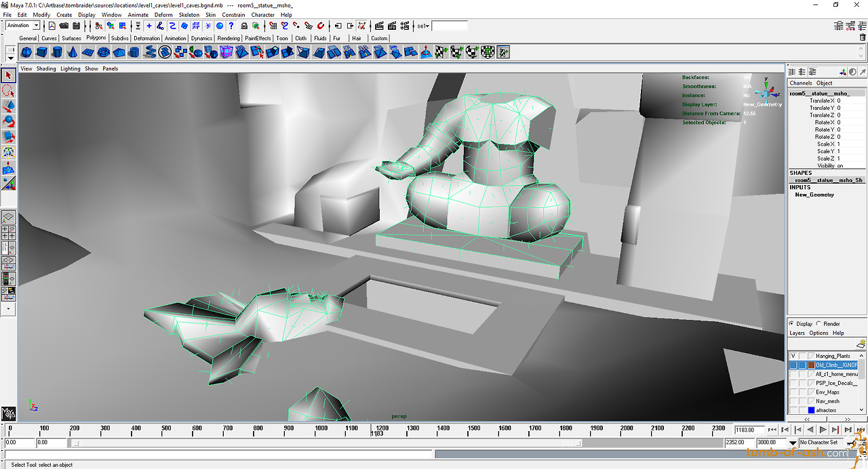Toggle visibility box of Nav_mesh layer
This screenshot has width=868, height=469.
pos(793,401)
